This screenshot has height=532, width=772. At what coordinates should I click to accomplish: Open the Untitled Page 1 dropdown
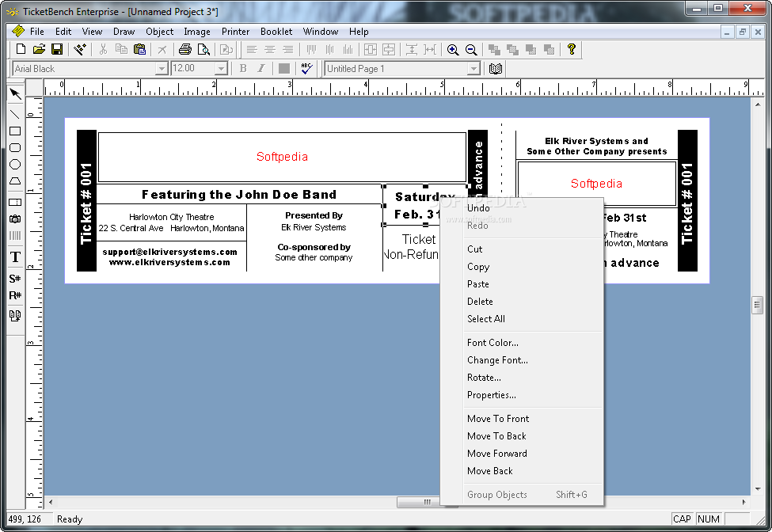click(473, 69)
